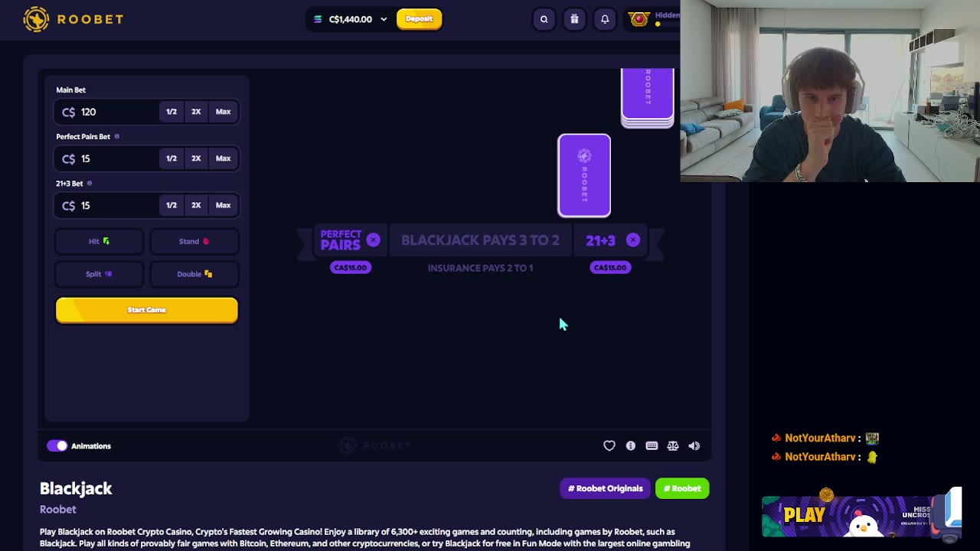Viewport: 980px width, 551px height.
Task: Double the Perfect Pairs Bet with 2X
Action: pos(196,158)
